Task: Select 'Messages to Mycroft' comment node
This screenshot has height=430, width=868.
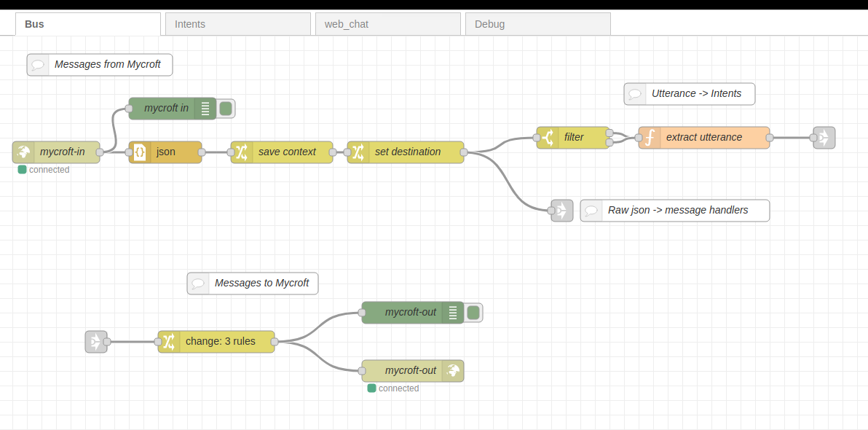Action: tap(253, 284)
